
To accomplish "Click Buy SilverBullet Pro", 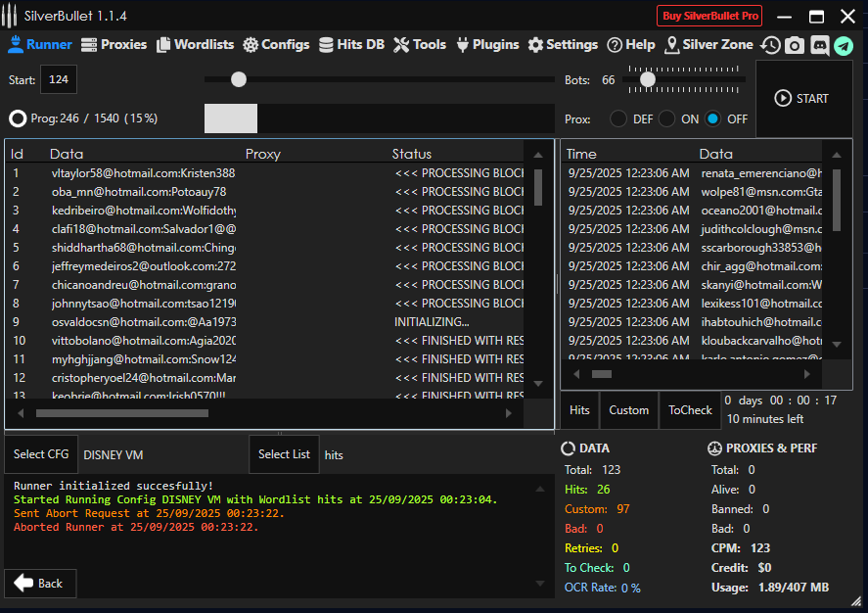I will pyautogui.click(x=709, y=16).
